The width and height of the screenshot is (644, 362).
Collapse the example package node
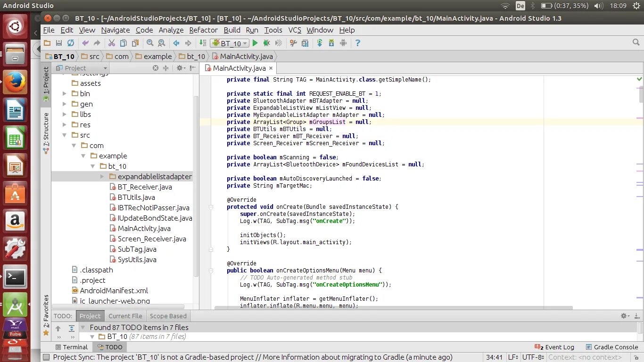[83, 156]
